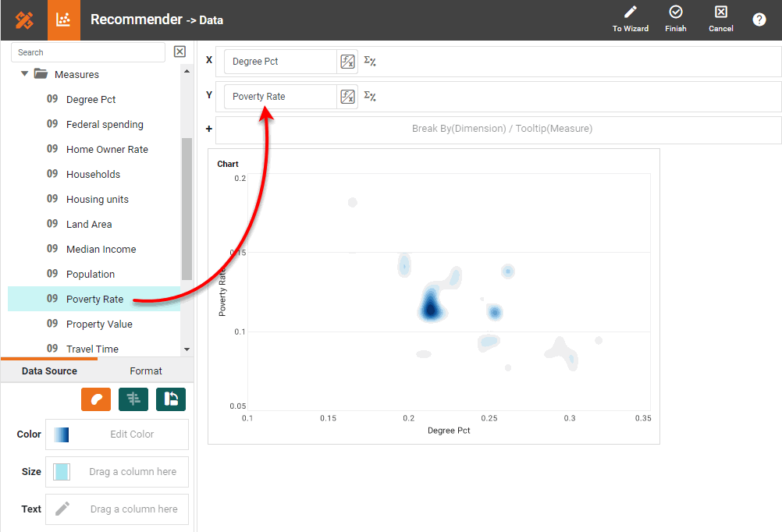This screenshot has width=782, height=532.
Task: Switch to the Format tab
Action: pyautogui.click(x=146, y=371)
